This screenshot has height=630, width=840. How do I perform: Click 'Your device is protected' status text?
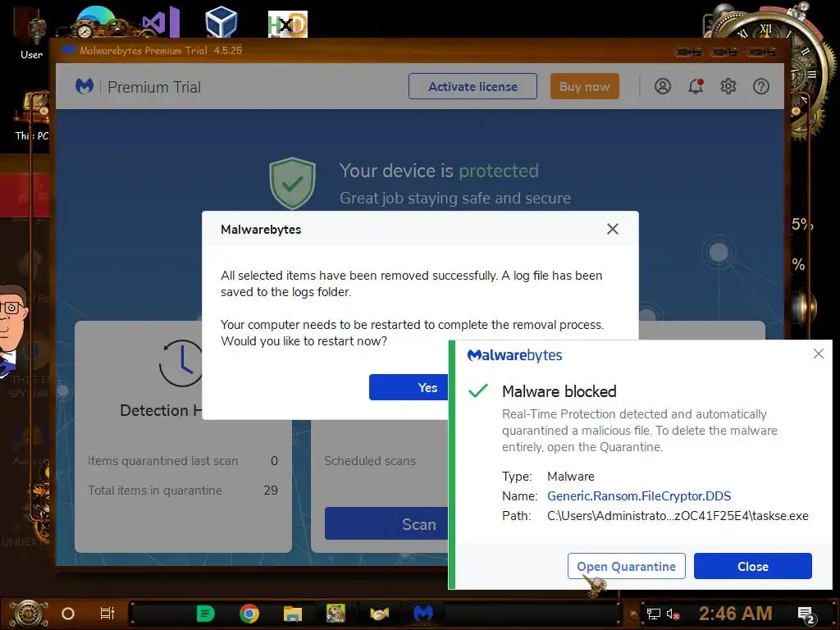click(x=439, y=171)
